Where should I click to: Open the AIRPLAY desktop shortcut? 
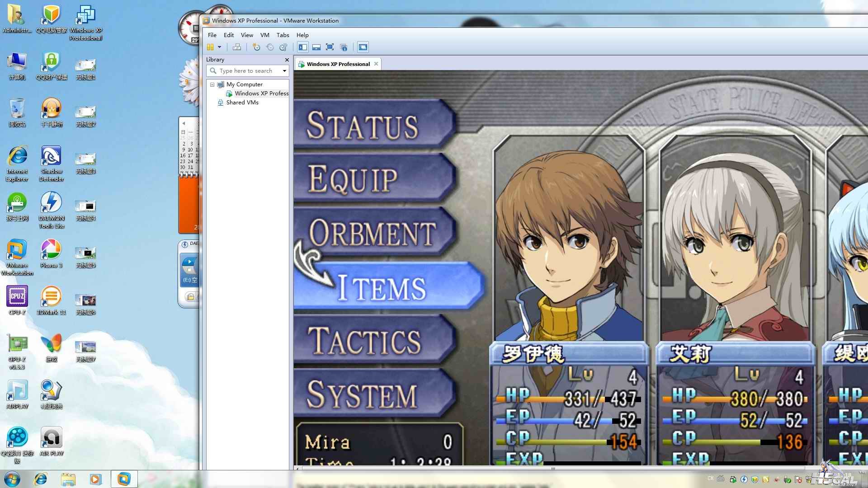coord(17,395)
